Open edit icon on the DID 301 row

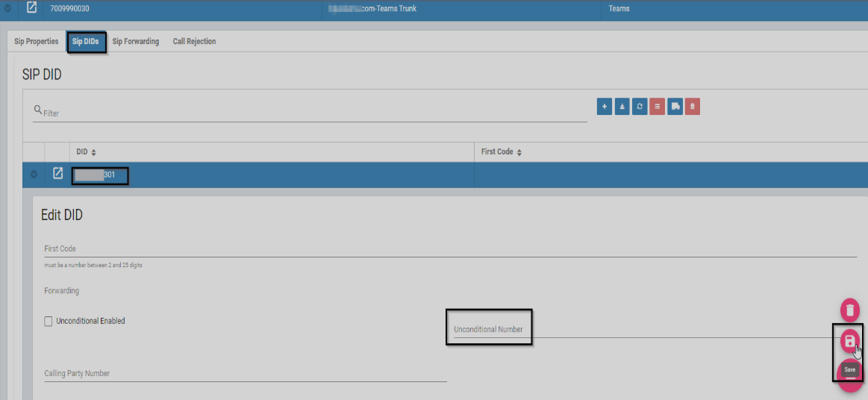tap(58, 174)
